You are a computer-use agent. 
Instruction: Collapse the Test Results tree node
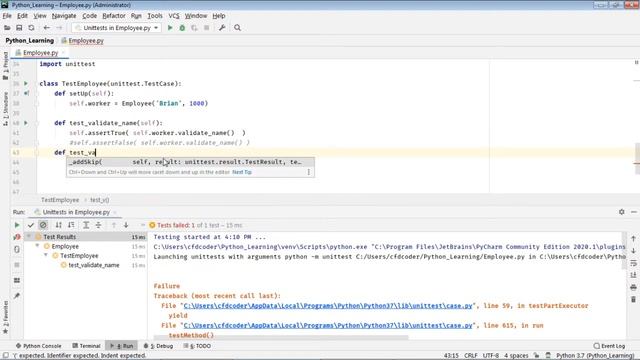tap(29, 237)
